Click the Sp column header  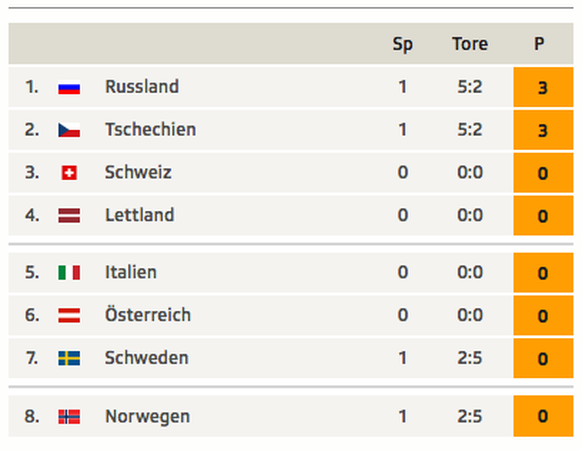pyautogui.click(x=403, y=45)
